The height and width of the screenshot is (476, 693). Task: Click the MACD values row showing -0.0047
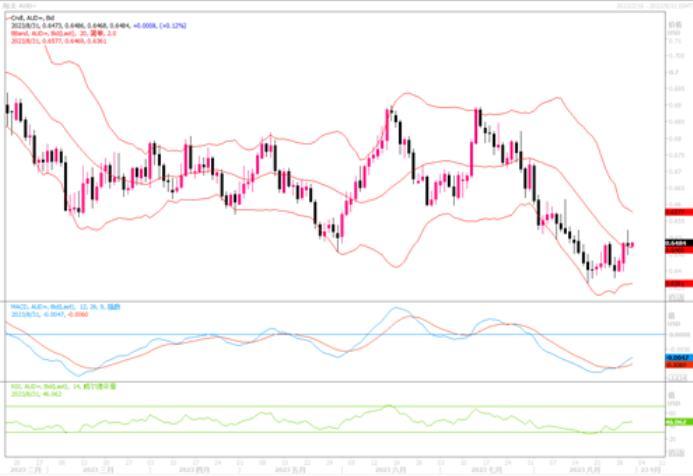(49, 314)
